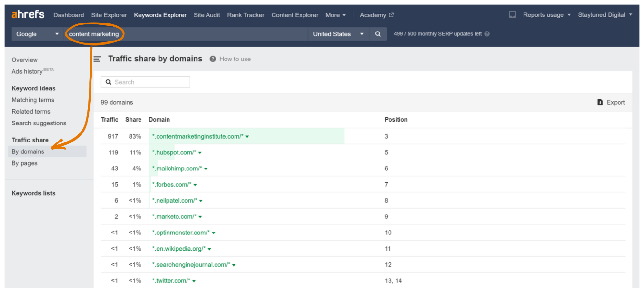The image size is (644, 293).
Task: Click the Export download icon
Action: click(x=600, y=102)
